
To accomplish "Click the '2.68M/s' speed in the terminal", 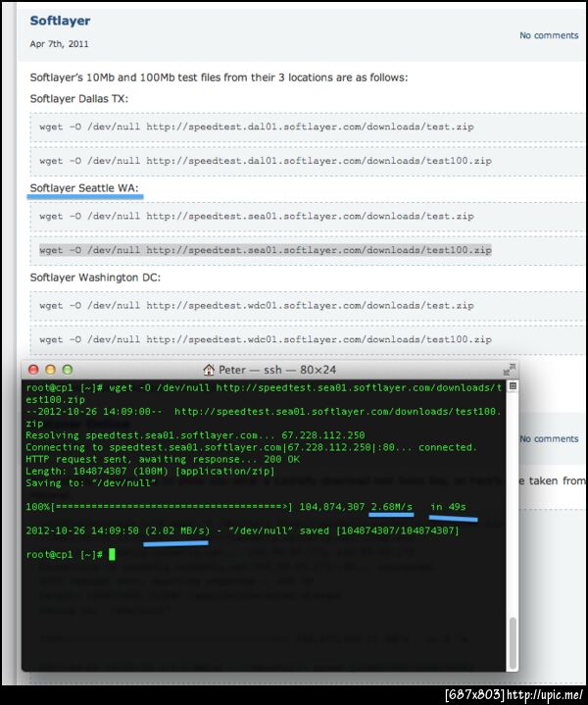I will click(392, 507).
